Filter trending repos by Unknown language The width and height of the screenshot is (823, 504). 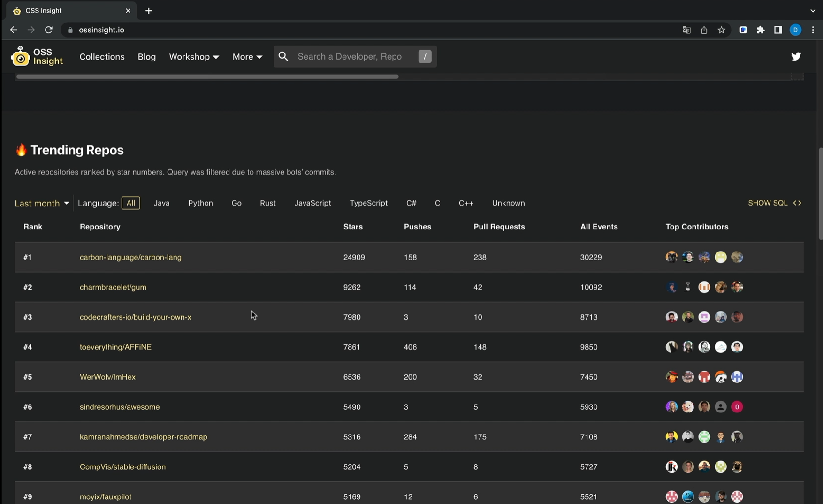tap(508, 203)
